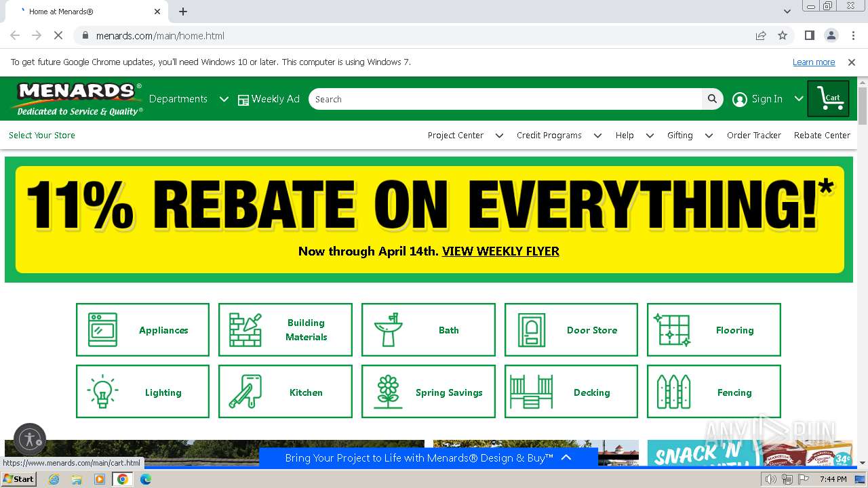The image size is (868, 488).
Task: Open the network icon in system tray
Action: click(787, 479)
